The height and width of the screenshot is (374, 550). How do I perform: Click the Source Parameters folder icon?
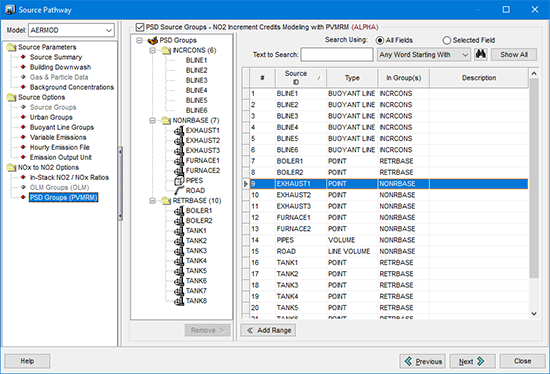point(12,47)
